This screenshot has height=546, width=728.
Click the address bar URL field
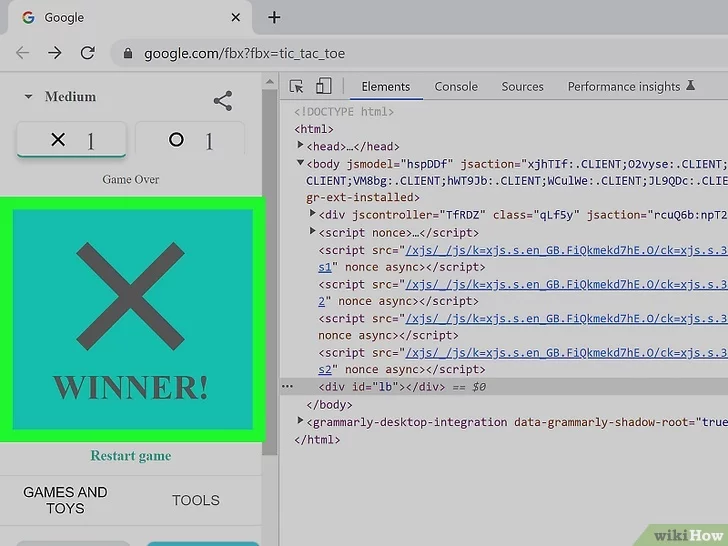(419, 53)
